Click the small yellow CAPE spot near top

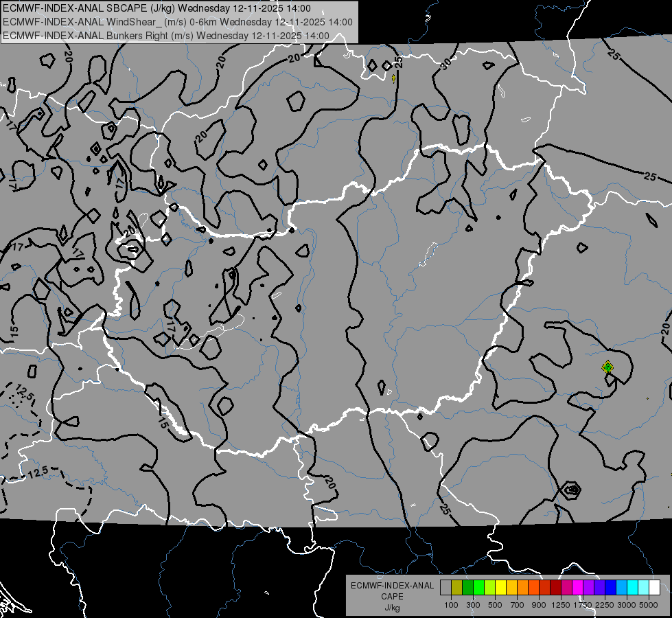(393, 78)
